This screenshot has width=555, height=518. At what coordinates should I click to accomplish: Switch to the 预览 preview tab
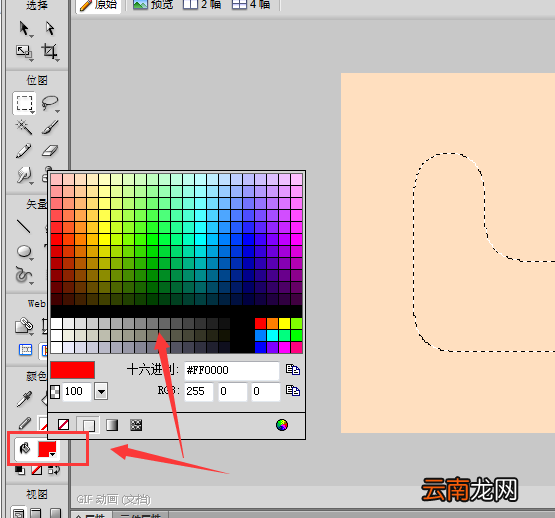click(153, 5)
